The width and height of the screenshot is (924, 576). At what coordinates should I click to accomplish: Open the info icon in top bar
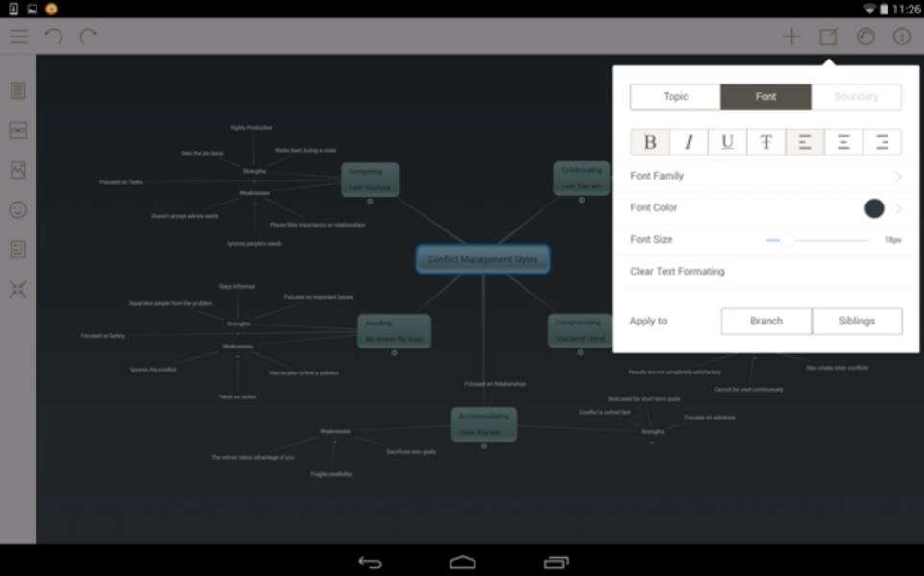click(x=902, y=36)
